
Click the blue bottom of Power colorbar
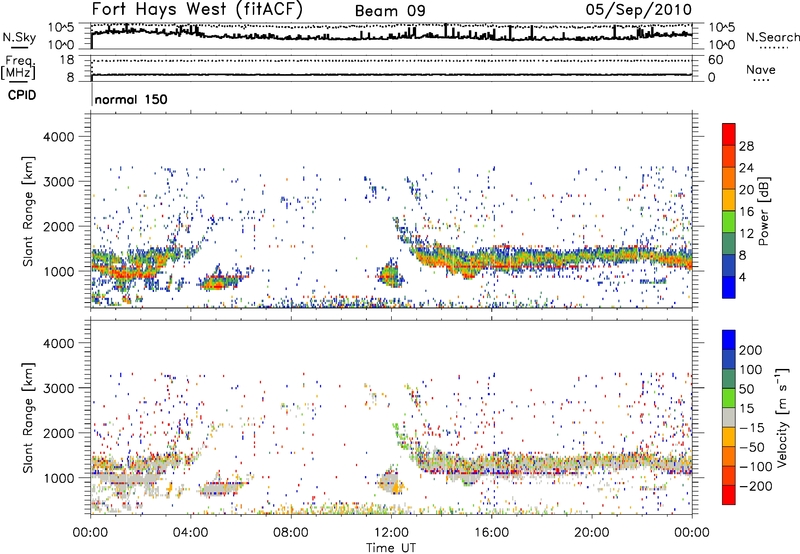tap(729, 287)
